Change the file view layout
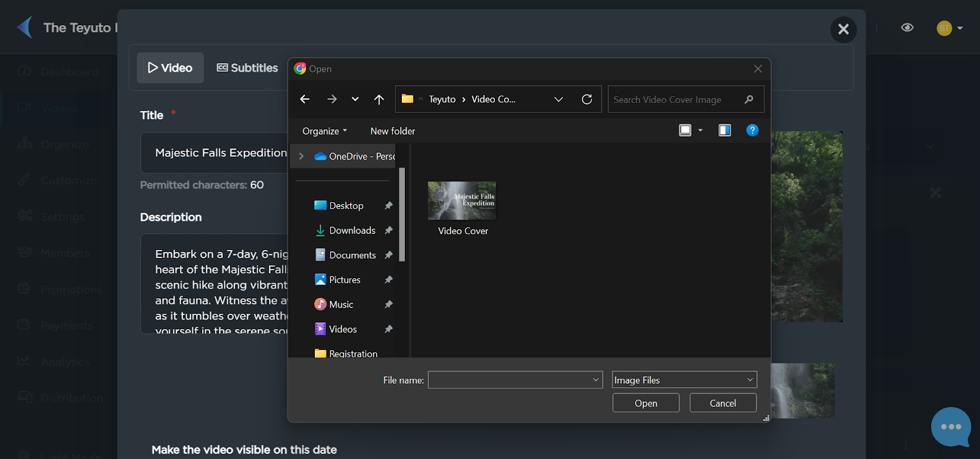The height and width of the screenshot is (459, 980). pyautogui.click(x=685, y=130)
